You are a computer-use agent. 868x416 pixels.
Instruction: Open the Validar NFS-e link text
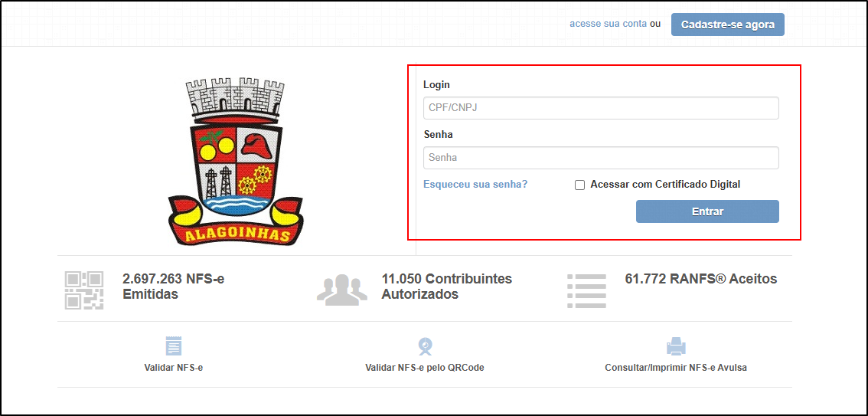point(173,368)
